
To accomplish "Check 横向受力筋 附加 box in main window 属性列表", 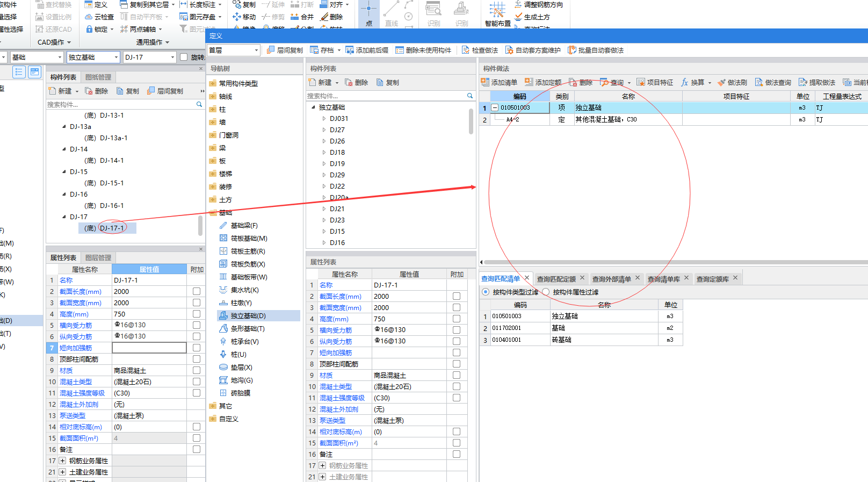I will 196,325.
